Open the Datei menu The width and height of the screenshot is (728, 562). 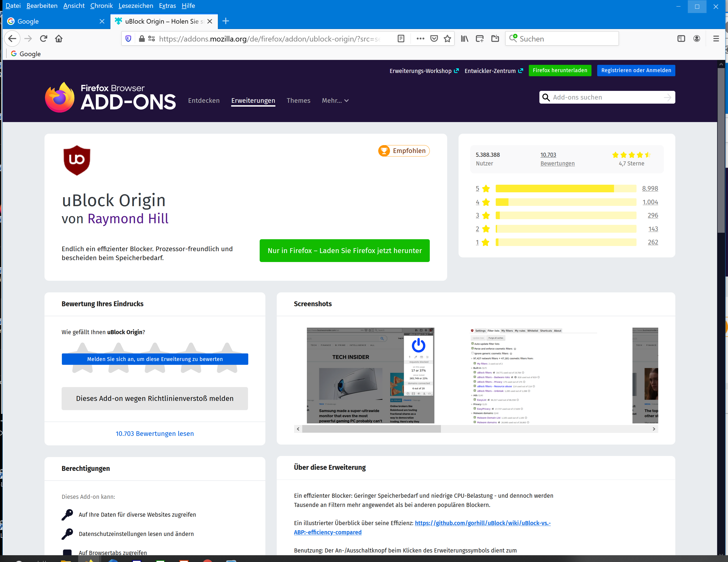pos(13,6)
